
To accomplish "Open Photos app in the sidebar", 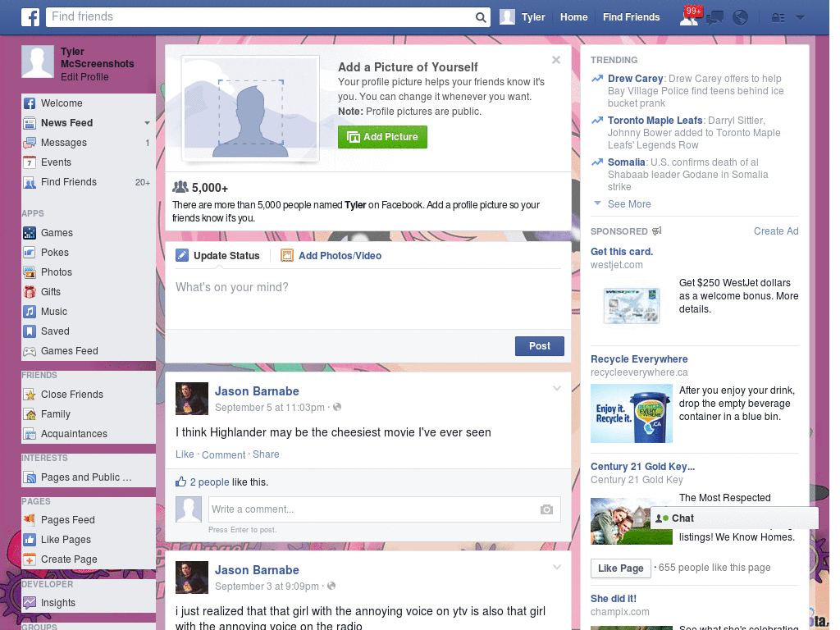I will (57, 272).
